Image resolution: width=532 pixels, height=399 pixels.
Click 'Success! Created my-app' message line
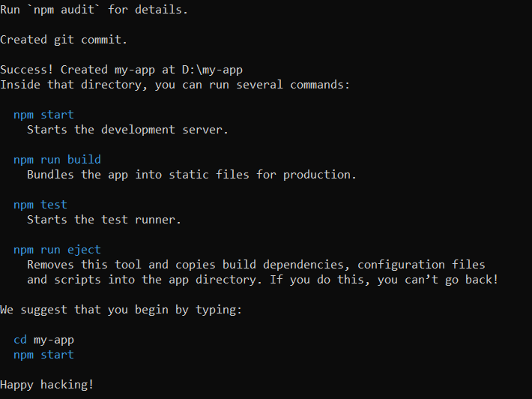[x=121, y=70]
